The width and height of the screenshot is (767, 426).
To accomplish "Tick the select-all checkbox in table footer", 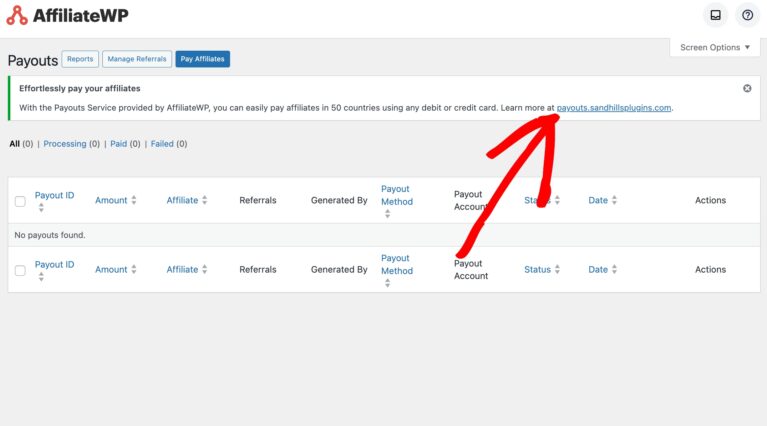I will [x=20, y=270].
